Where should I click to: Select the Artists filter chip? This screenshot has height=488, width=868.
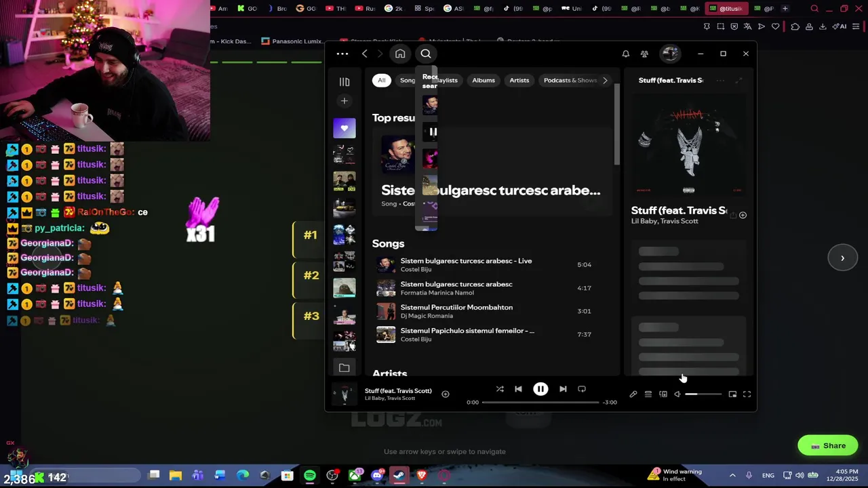pyautogui.click(x=519, y=80)
